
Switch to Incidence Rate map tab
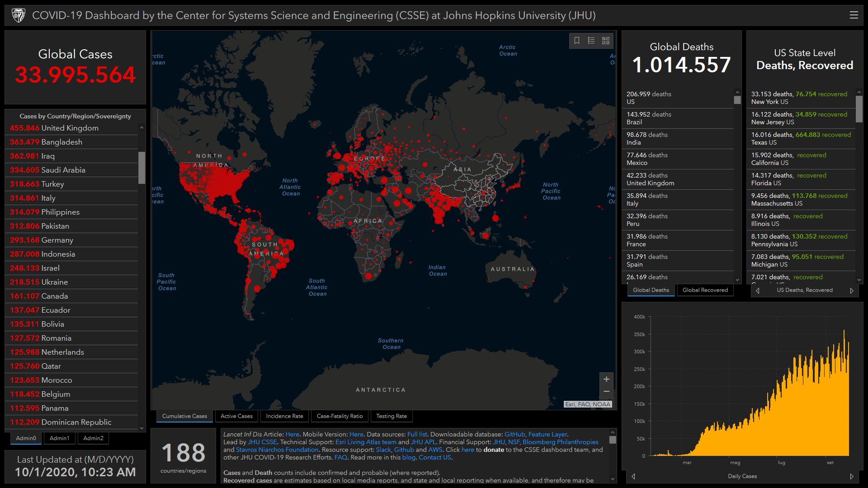coord(284,416)
